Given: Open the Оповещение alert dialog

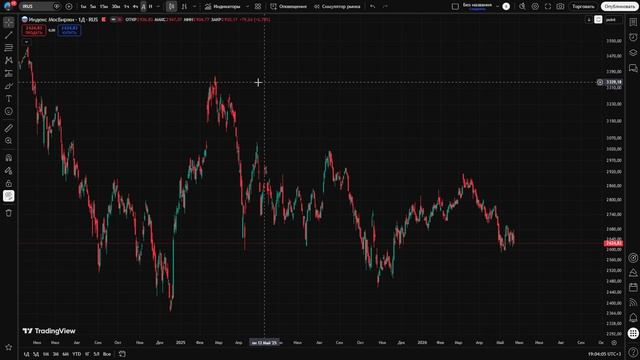Looking at the screenshot, I should point(289,7).
